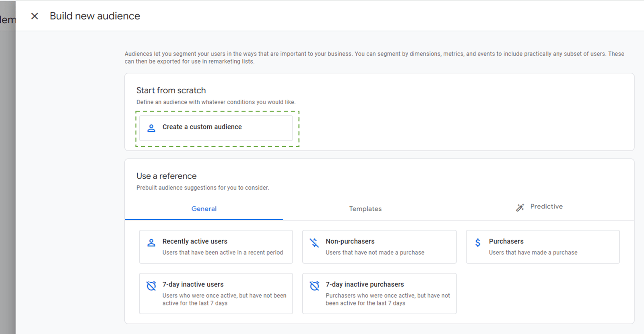Click the Recently active users person icon
The image size is (644, 334).
pos(151,243)
